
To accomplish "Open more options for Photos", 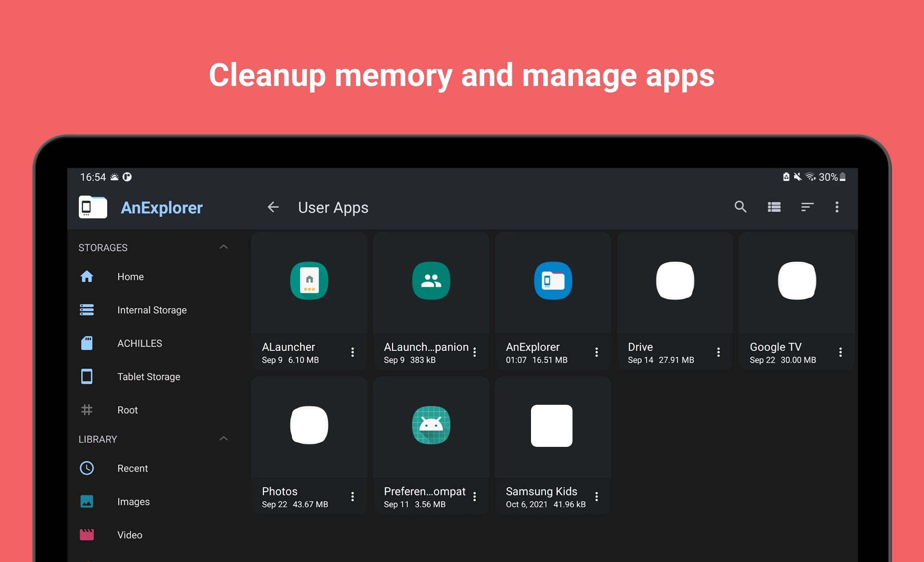I will click(353, 497).
